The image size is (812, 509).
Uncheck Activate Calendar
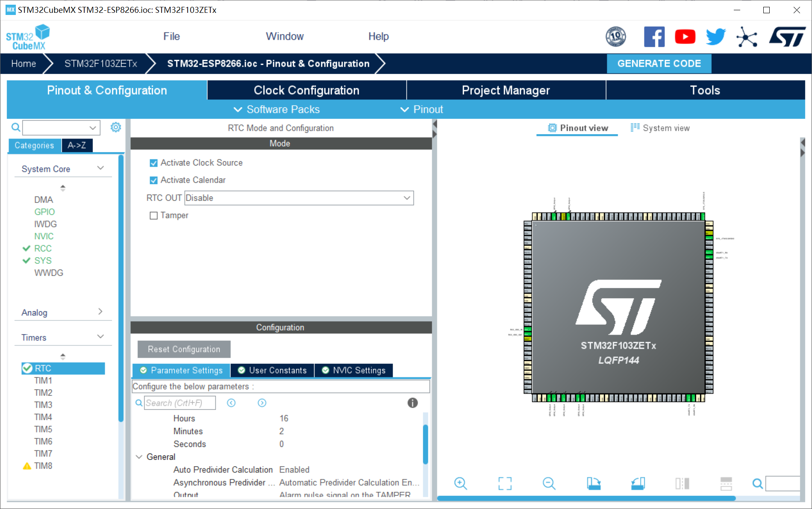pos(154,180)
